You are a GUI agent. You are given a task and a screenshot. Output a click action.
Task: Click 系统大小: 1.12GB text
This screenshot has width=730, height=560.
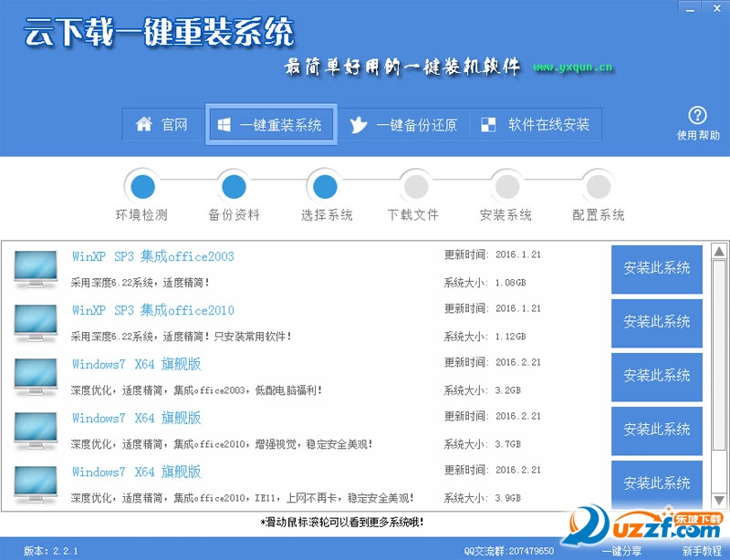(x=485, y=337)
